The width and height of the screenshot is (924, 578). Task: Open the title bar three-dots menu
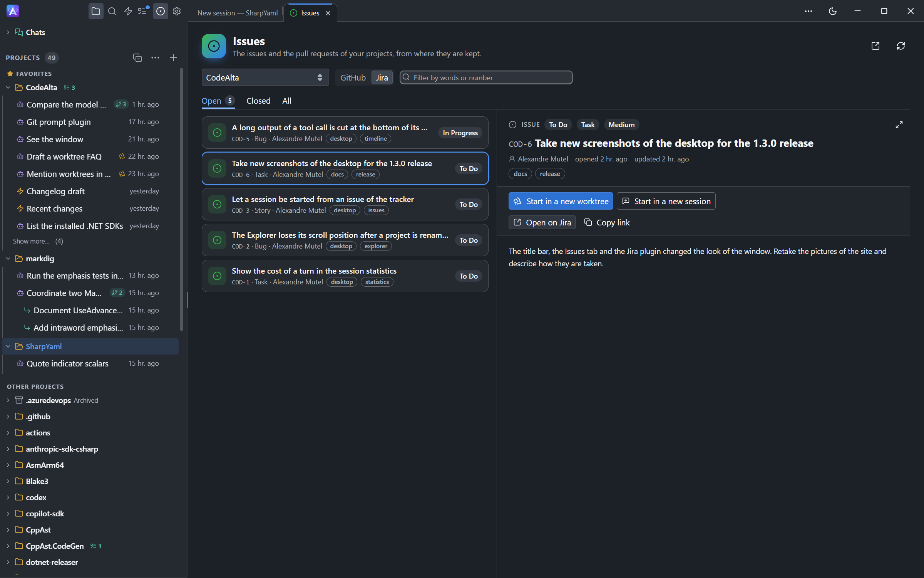(x=808, y=11)
